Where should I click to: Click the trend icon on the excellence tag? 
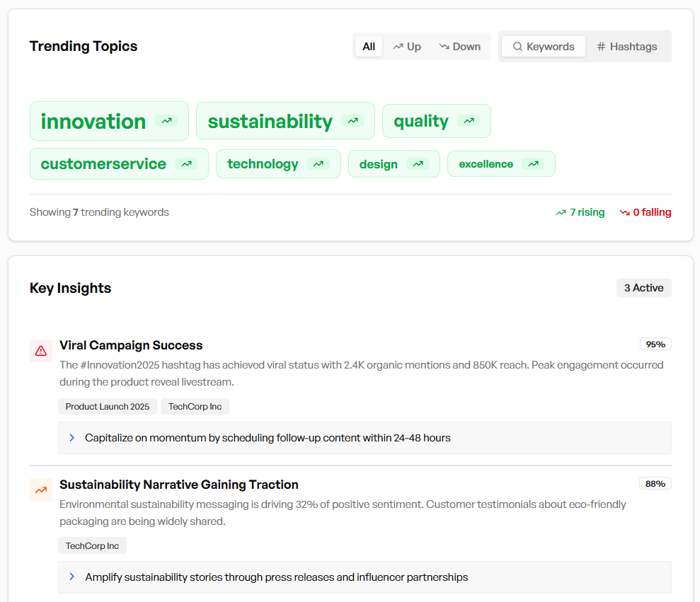[x=533, y=164]
